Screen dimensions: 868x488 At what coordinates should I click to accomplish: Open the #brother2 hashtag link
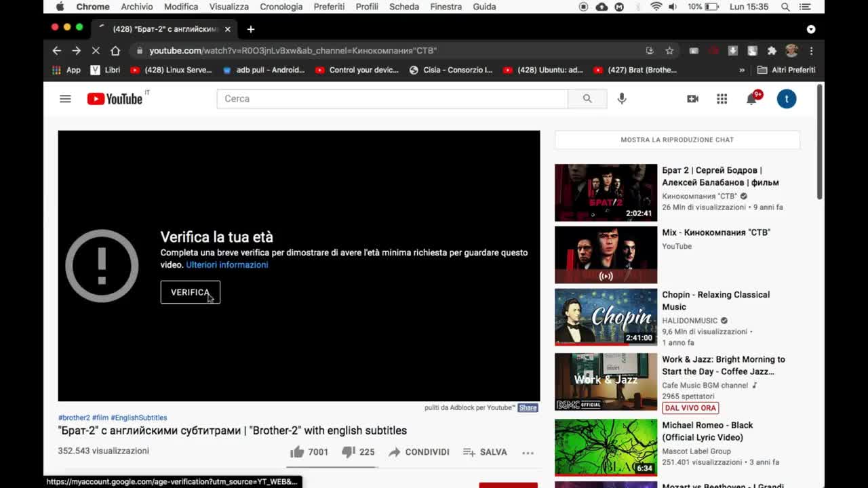tap(74, 418)
